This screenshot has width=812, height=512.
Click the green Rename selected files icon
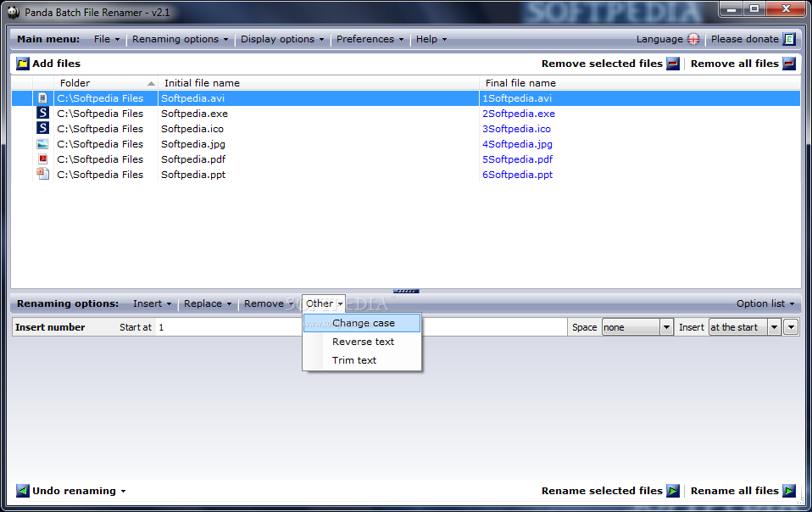coord(673,491)
